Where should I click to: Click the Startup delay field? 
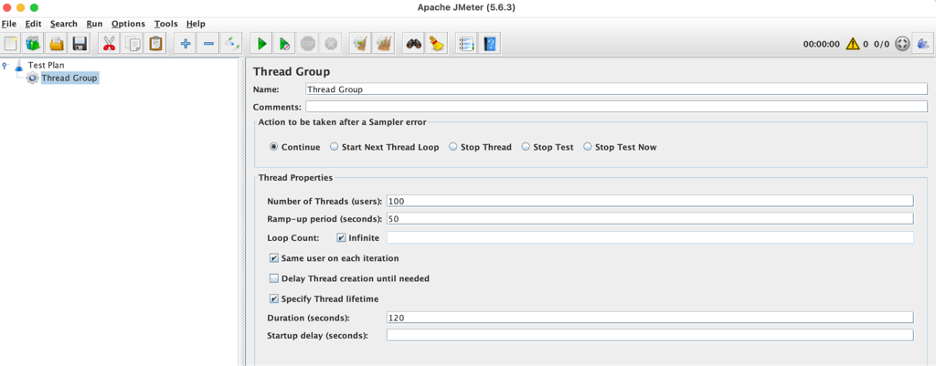tap(650, 335)
